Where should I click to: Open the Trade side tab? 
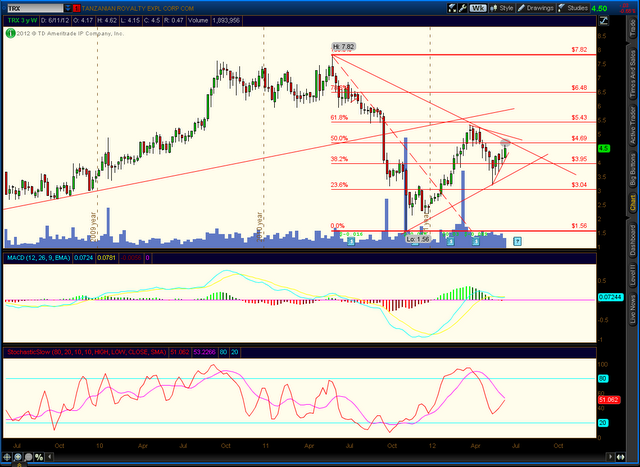[633, 29]
